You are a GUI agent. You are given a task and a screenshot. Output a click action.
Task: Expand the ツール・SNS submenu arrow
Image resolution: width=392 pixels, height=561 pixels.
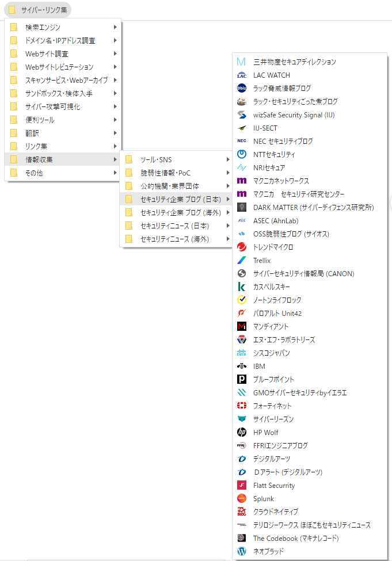tap(228, 159)
